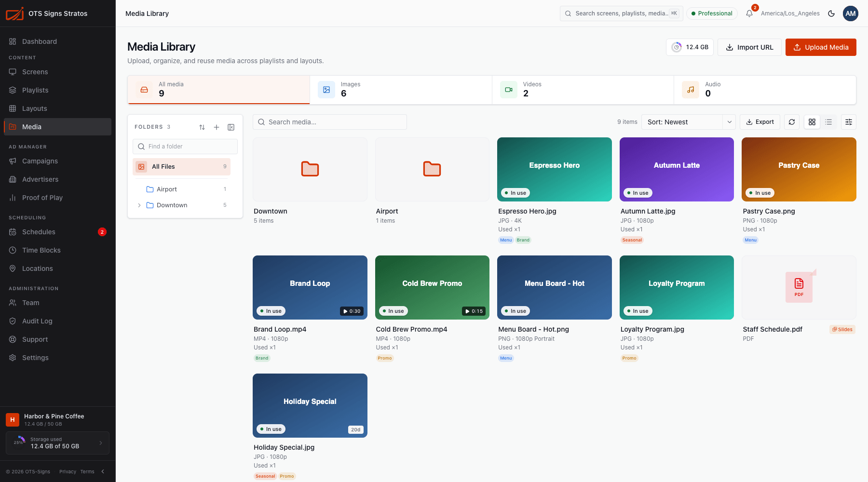Select the Airport folder in tree
868x482 pixels.
182,189
